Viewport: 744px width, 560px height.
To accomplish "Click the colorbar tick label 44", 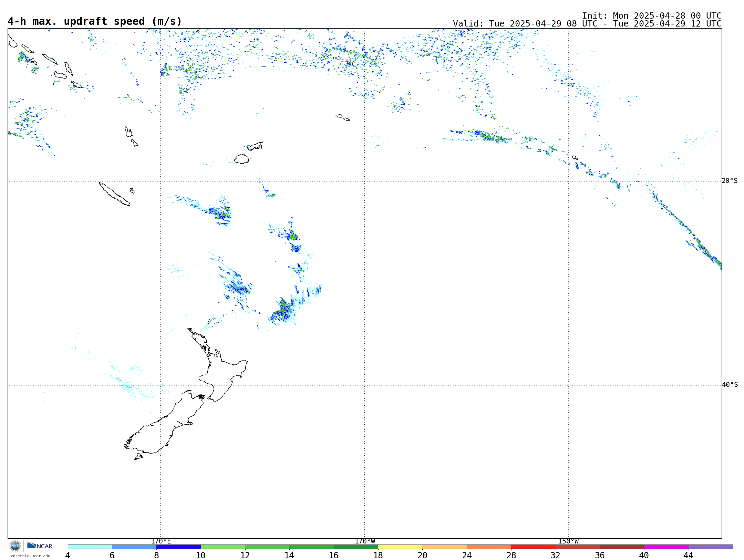I will pyautogui.click(x=689, y=555).
